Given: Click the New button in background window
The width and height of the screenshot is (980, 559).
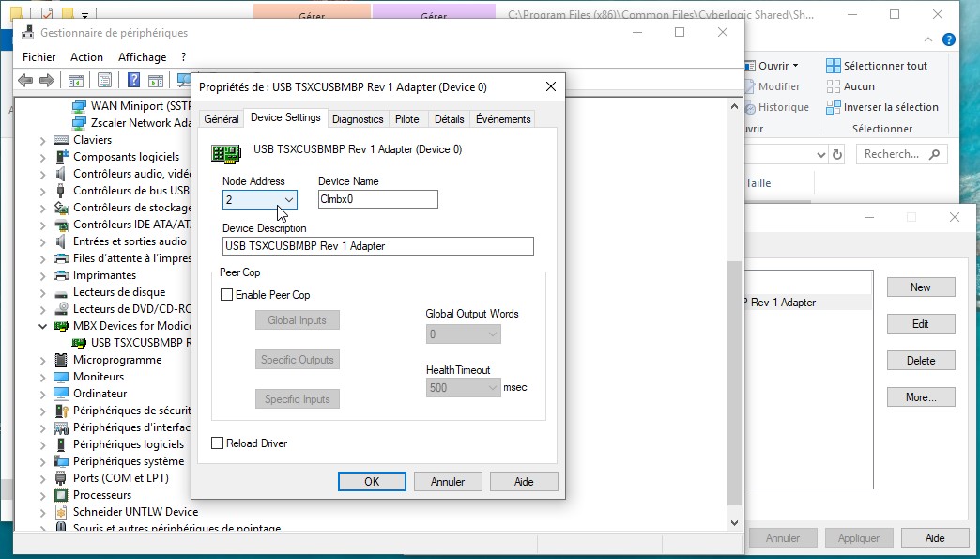Looking at the screenshot, I should [921, 287].
